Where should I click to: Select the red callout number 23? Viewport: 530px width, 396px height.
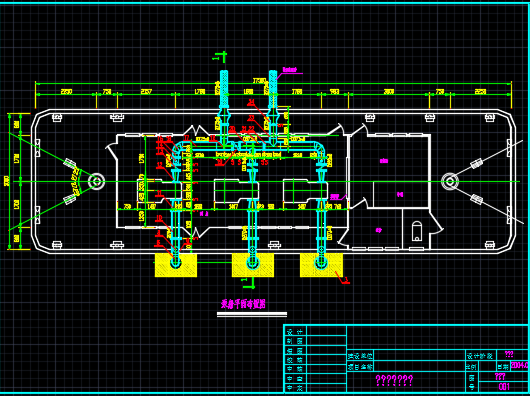click(x=251, y=118)
